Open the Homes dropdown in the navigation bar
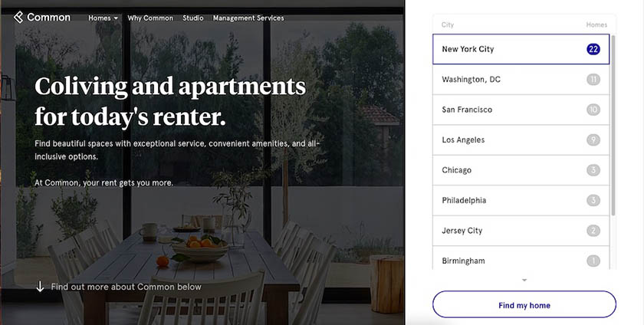Viewport: 644px width, 325px height. 103,18
